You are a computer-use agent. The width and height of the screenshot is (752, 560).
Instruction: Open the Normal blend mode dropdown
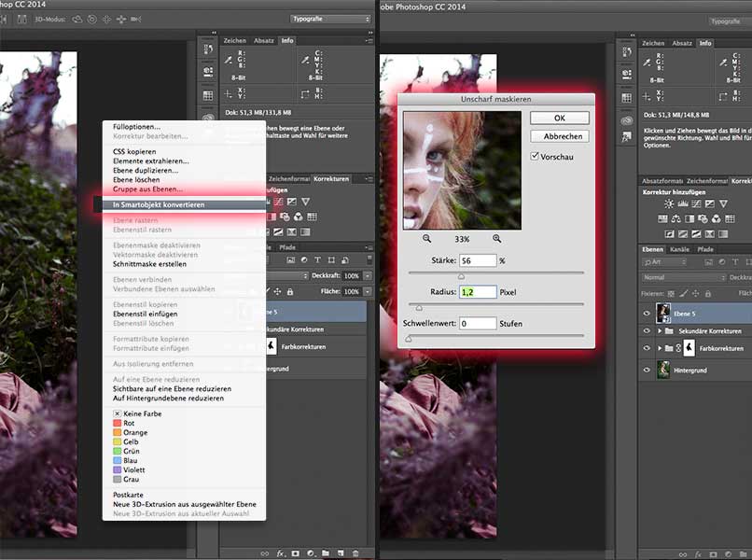pyautogui.click(x=683, y=277)
